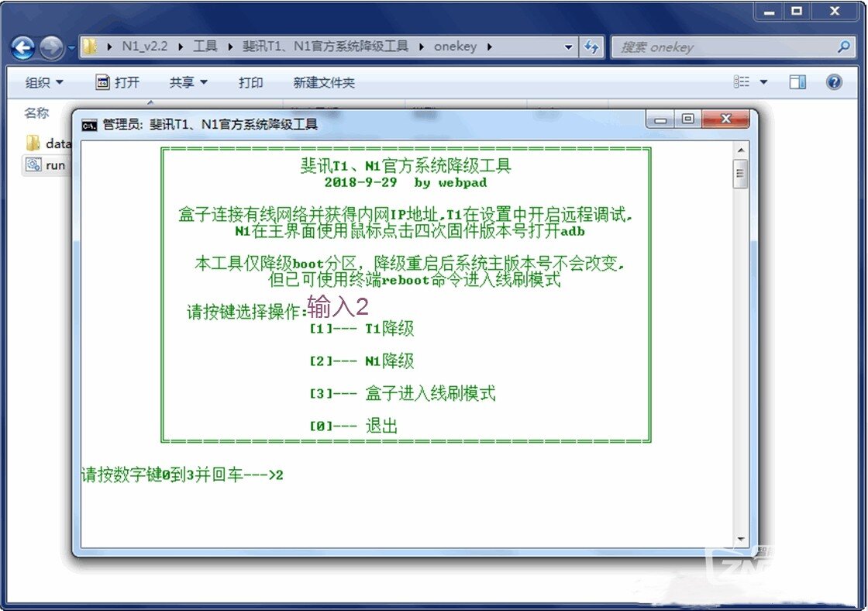The height and width of the screenshot is (611, 868).
Task: Open the 共享 menu
Action: 188,82
